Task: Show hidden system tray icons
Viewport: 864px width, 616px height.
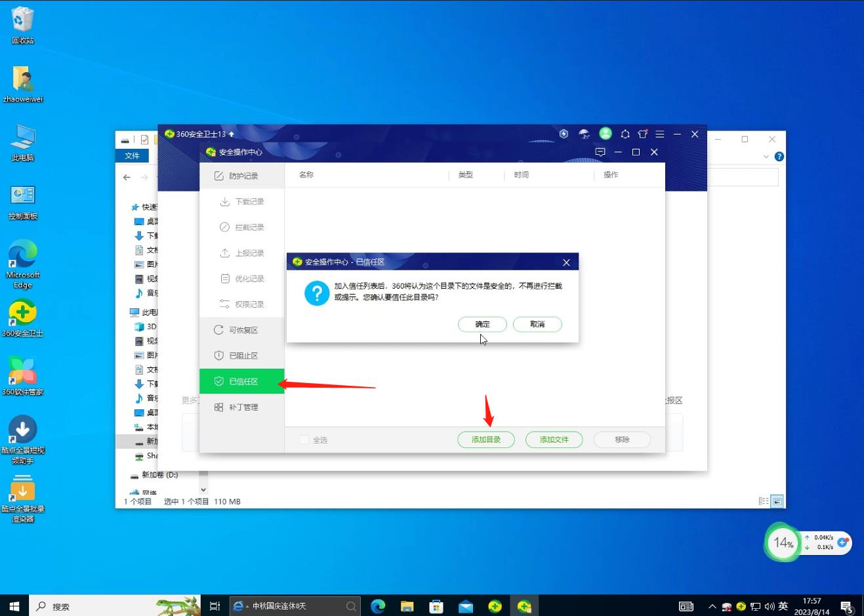Action: (712, 606)
